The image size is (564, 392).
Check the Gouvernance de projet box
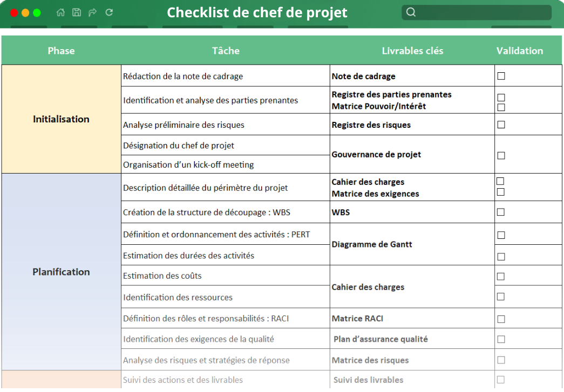(501, 155)
